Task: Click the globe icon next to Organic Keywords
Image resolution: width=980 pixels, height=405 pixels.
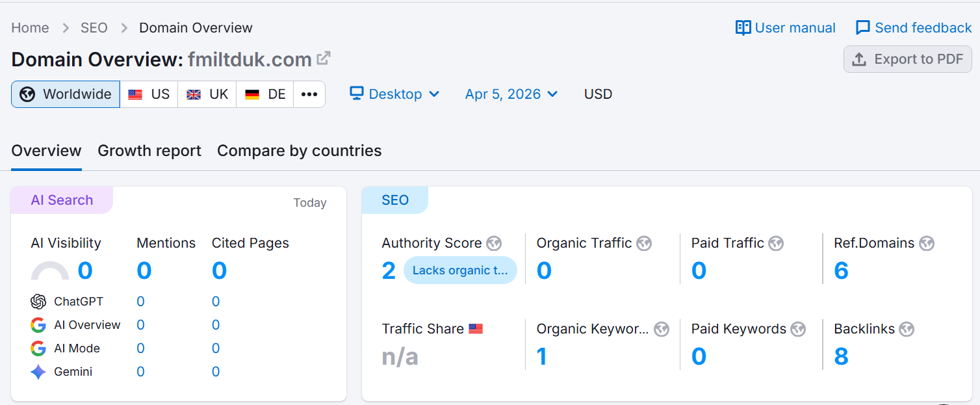Action: [x=662, y=330]
